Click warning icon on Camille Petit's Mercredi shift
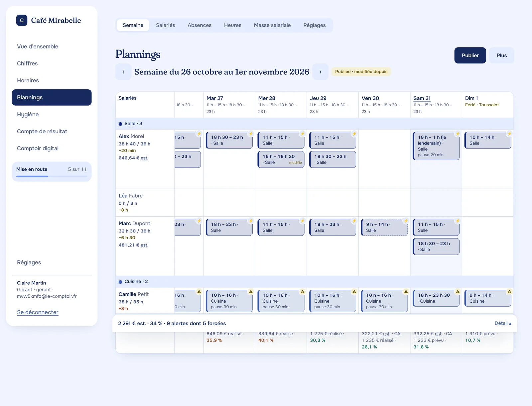 pyautogui.click(x=303, y=292)
